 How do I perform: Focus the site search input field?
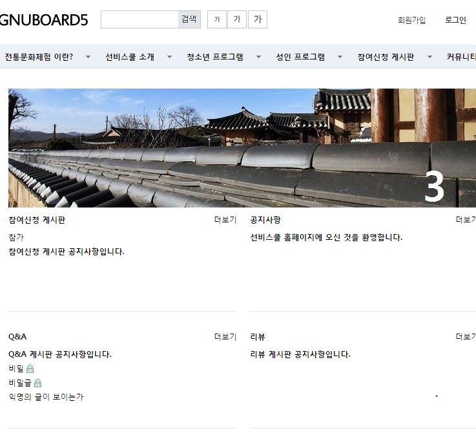140,19
